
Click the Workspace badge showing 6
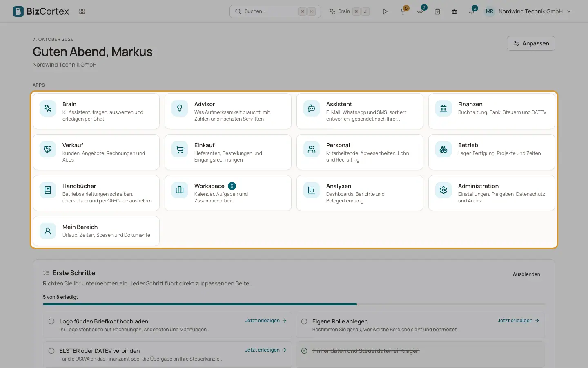(232, 186)
